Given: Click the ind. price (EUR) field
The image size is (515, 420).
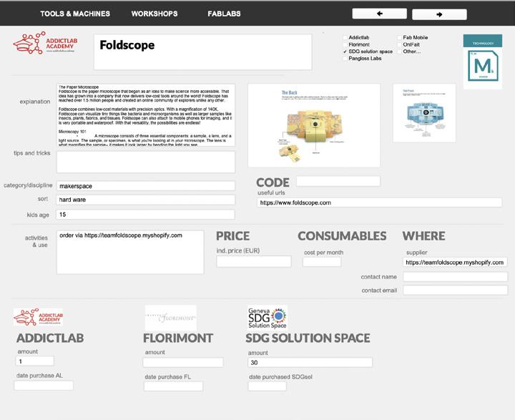Looking at the screenshot, I should coord(253,262).
